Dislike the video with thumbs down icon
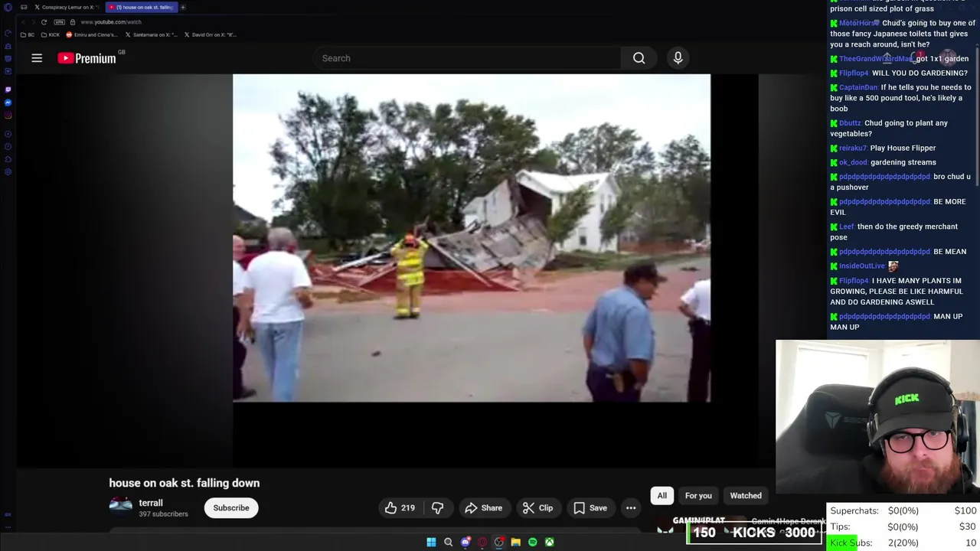The width and height of the screenshot is (980, 551). click(x=437, y=508)
